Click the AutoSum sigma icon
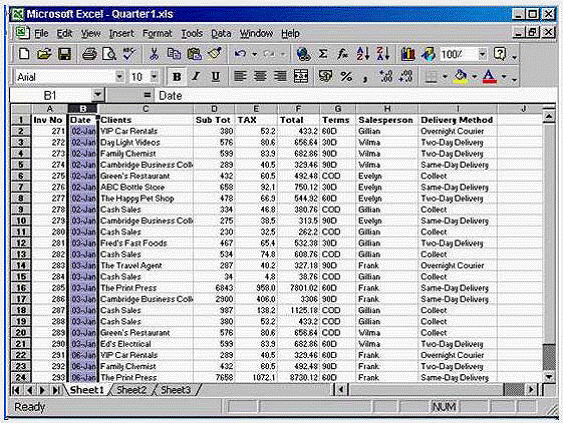This screenshot has width=563, height=423. (x=323, y=54)
